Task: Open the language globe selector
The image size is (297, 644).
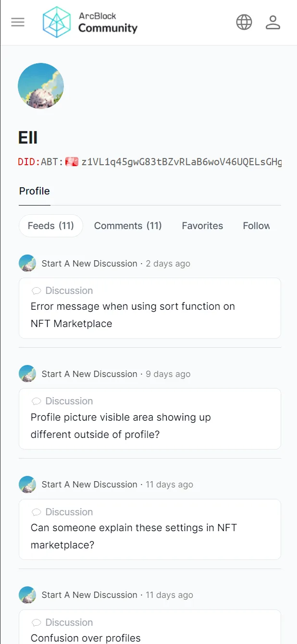Action: click(244, 22)
